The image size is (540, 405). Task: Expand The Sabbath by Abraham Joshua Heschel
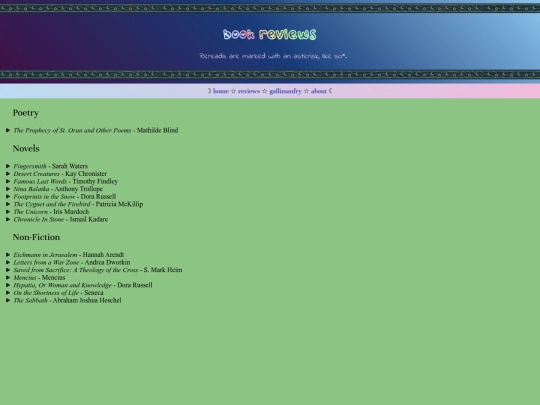[64, 300]
